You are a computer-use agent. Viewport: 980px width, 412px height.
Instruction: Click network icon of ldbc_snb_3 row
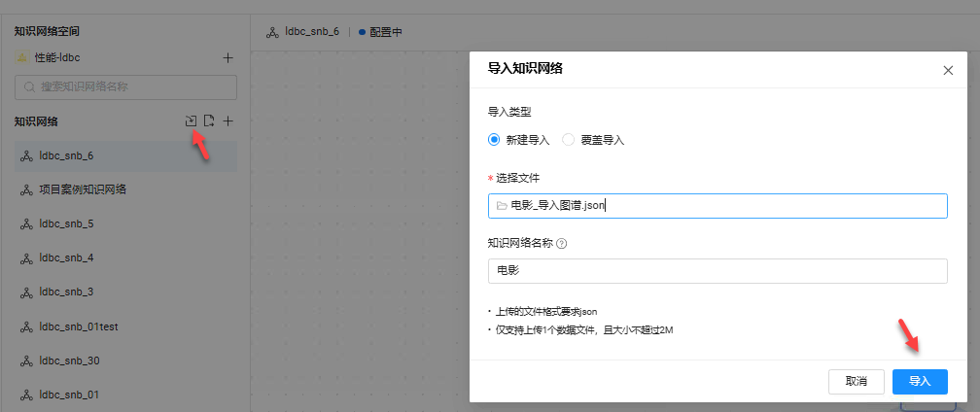click(26, 292)
